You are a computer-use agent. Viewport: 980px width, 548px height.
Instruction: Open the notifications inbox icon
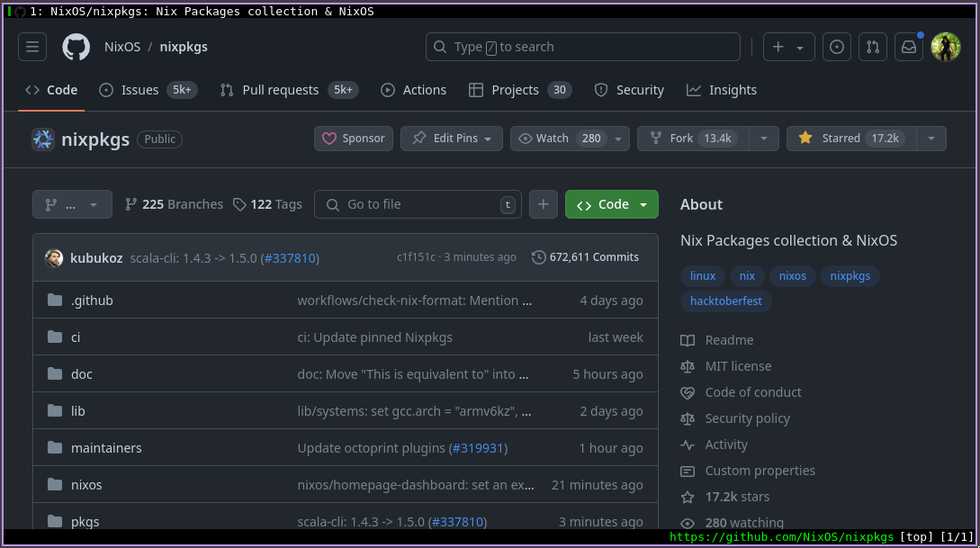(x=909, y=47)
